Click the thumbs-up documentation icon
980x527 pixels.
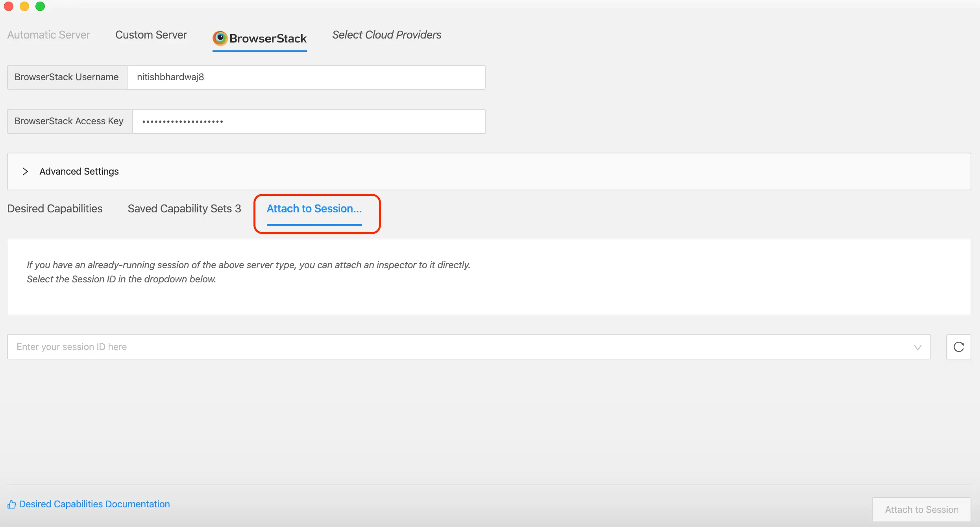(x=12, y=504)
